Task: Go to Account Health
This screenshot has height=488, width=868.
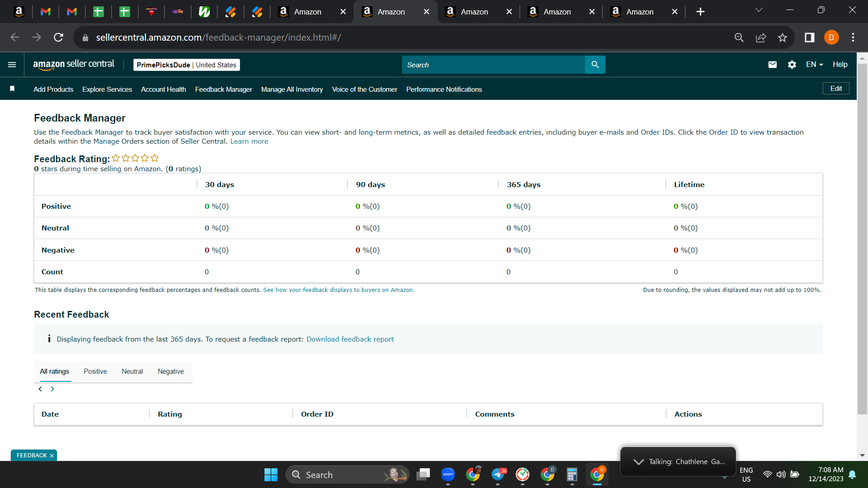Action: (164, 89)
